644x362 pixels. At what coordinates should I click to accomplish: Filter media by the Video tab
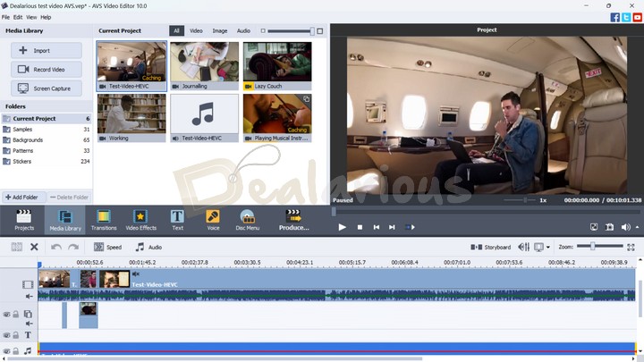[x=196, y=30]
